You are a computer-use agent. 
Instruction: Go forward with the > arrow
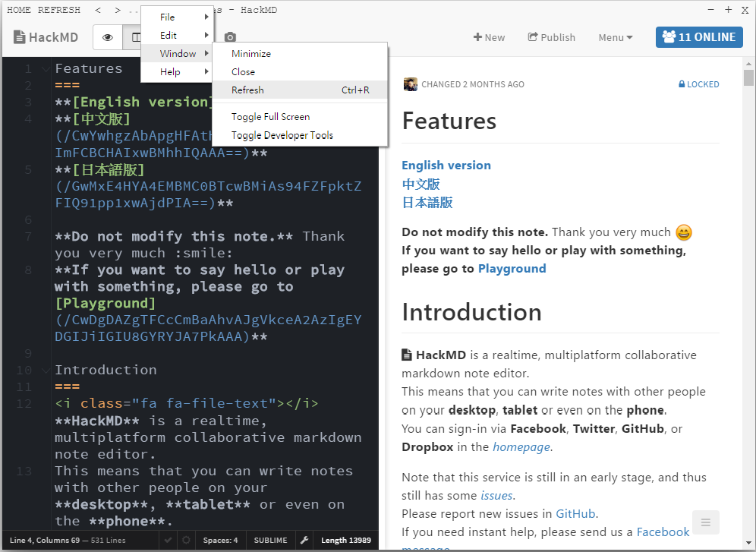click(x=118, y=10)
